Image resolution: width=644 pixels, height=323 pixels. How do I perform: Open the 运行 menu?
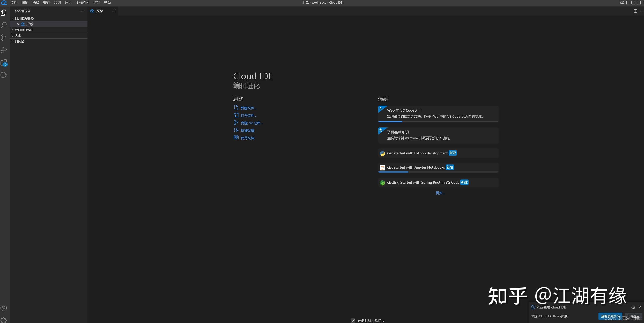click(x=68, y=3)
